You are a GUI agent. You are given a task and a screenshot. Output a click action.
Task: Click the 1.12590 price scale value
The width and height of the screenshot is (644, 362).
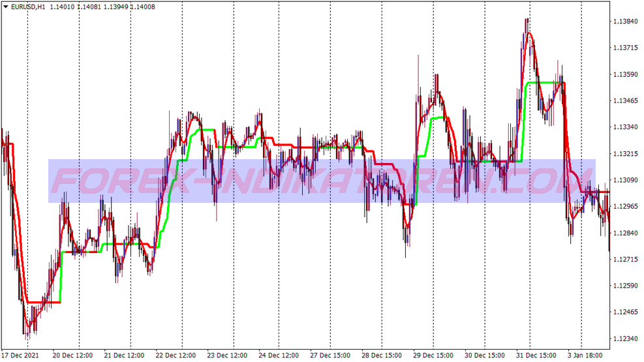pos(624,286)
